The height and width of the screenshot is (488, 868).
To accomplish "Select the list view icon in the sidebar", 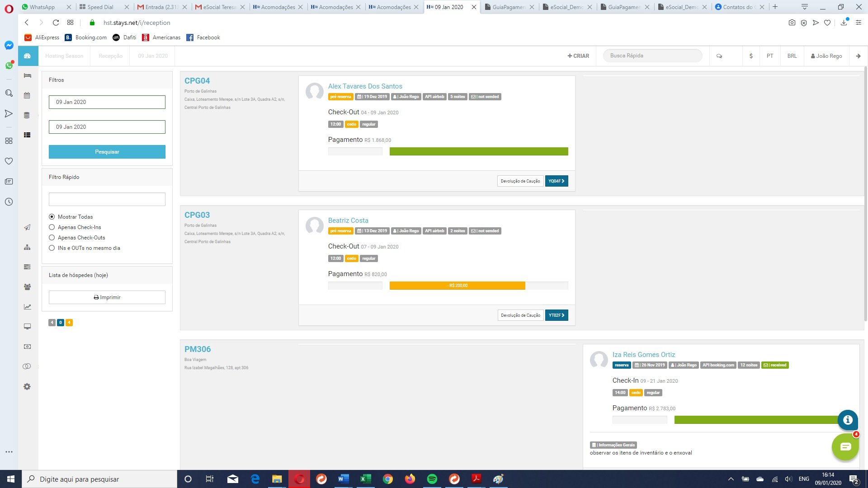I will (27, 135).
